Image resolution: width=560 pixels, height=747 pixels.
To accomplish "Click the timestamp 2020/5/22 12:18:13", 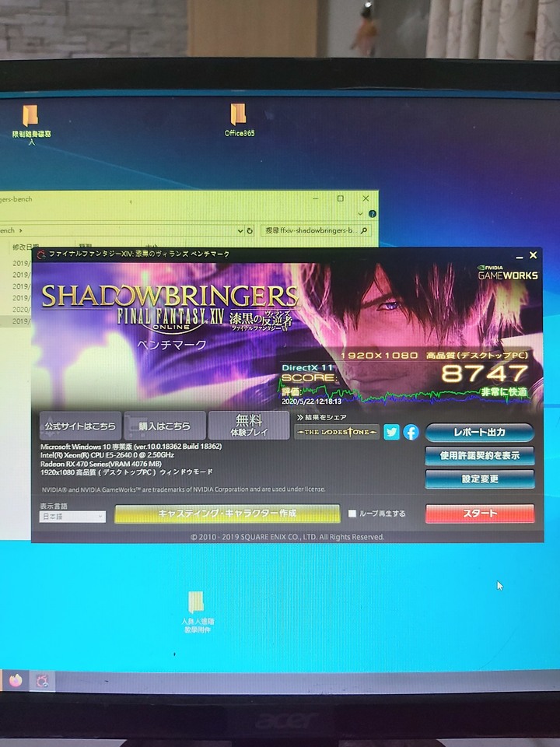I will point(311,402).
